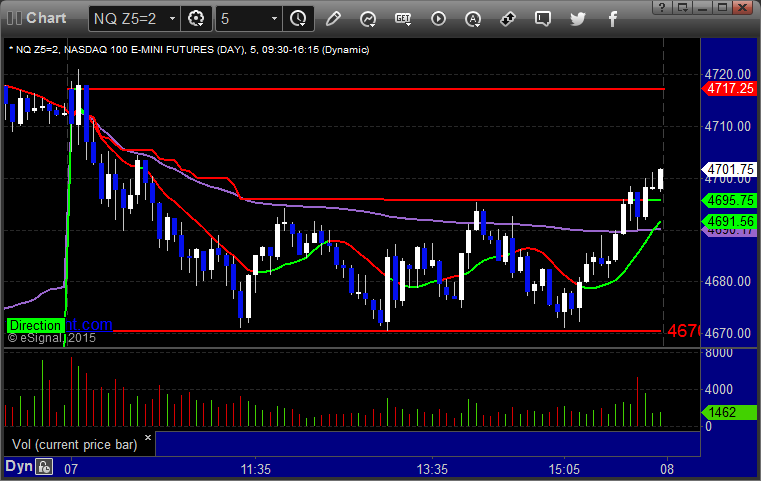
Task: Close the Vol study label panel
Action: click(148, 437)
